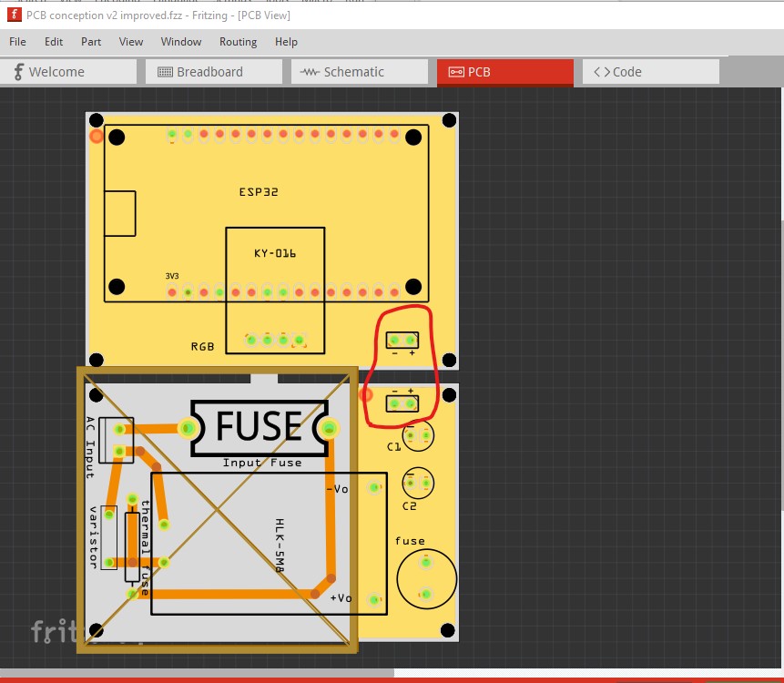784x683 pixels.
Task: Select the C1 capacitor footprint
Action: click(418, 435)
